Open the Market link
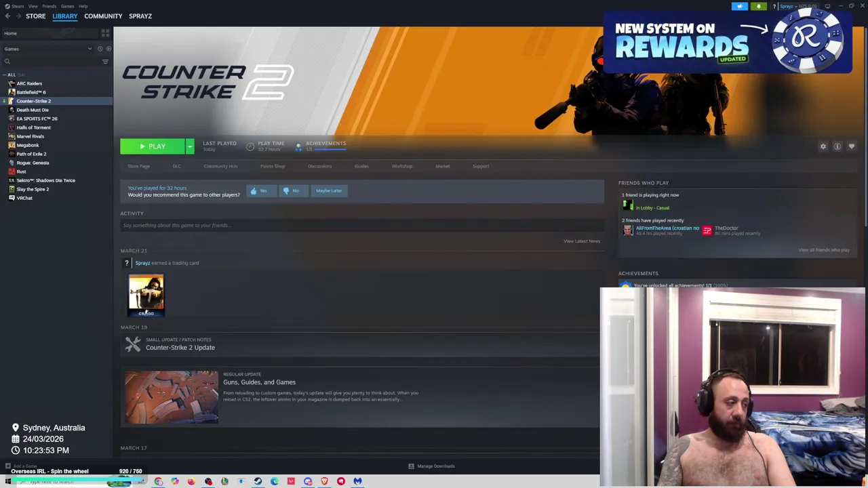This screenshot has width=868, height=488. pos(443,166)
